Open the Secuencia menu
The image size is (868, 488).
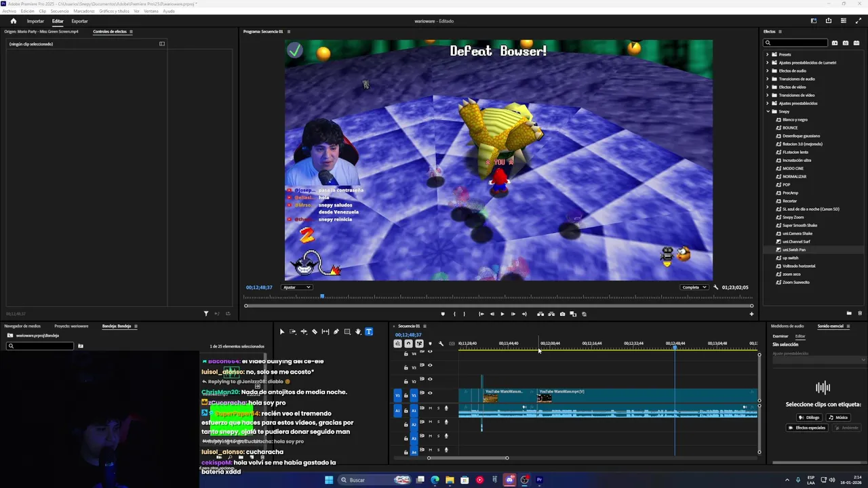(x=60, y=12)
